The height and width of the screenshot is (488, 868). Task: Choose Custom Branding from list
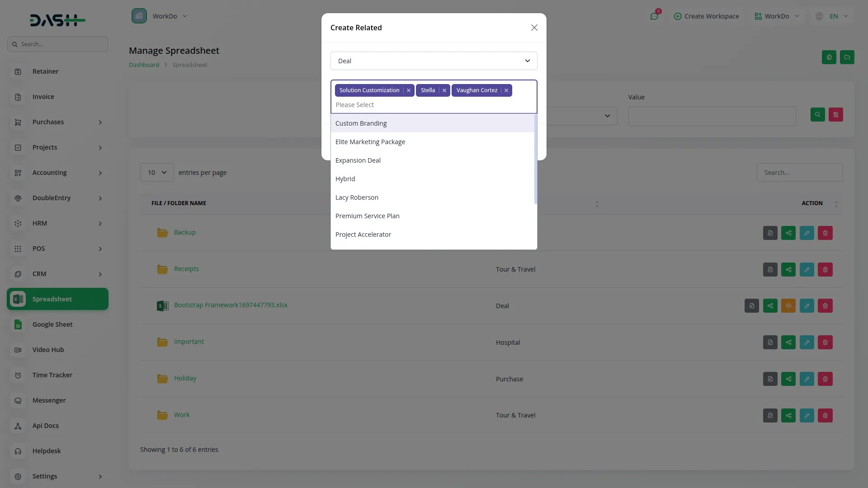361,123
